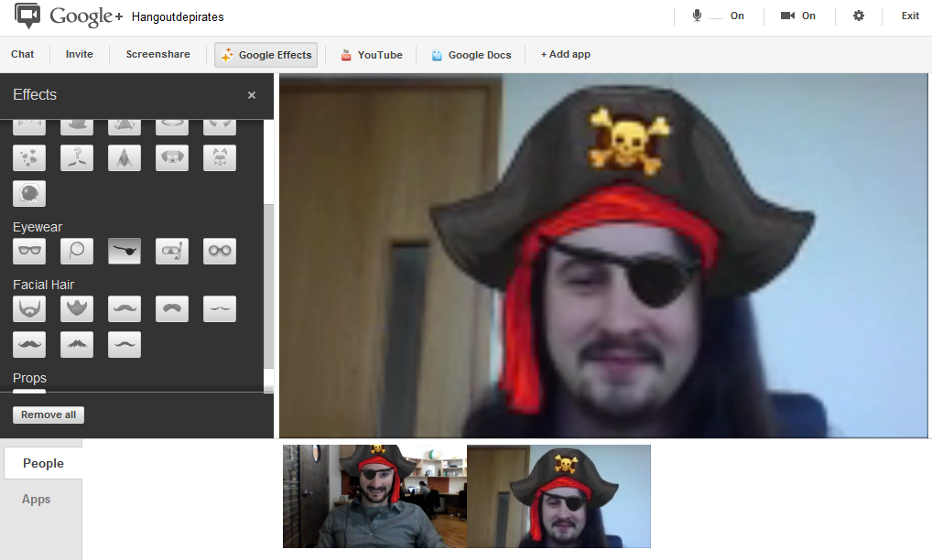Click the Facial Hair section heading
This screenshot has width=932, height=560.
click(x=43, y=285)
